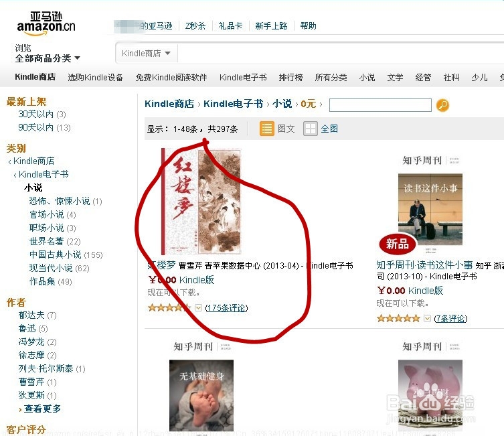Open rating breakdown arrow beside 7 reviews
The image size is (504, 436).
(427, 318)
